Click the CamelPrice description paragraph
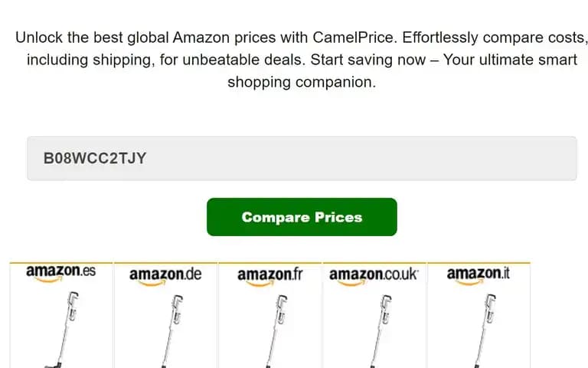 (x=302, y=60)
